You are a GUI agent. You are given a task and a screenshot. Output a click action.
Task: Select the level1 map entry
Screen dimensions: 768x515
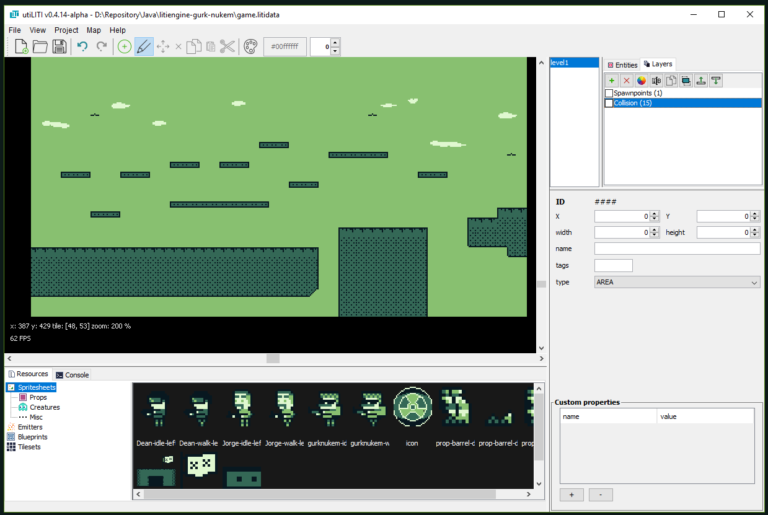coord(575,63)
